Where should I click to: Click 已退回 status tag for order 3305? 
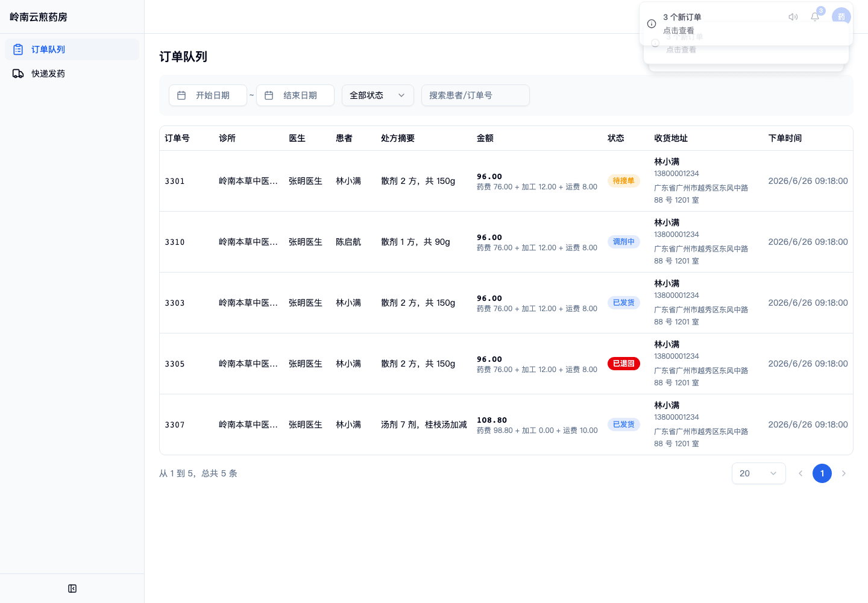624,364
